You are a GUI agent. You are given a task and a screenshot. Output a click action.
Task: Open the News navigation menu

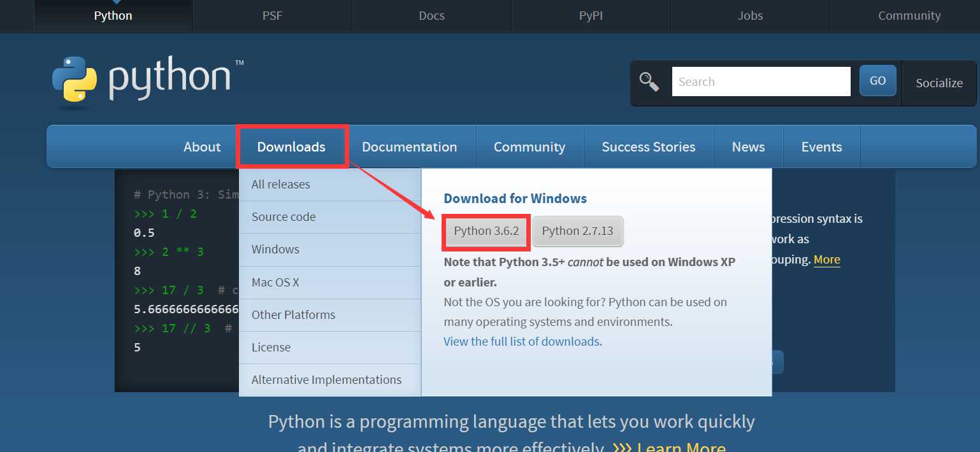coord(748,146)
